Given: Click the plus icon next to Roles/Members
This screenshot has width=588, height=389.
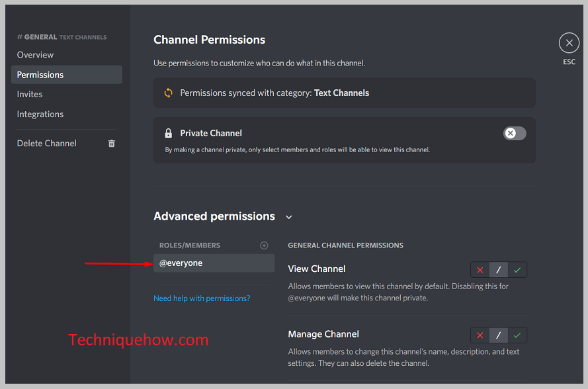Looking at the screenshot, I should click(x=264, y=245).
